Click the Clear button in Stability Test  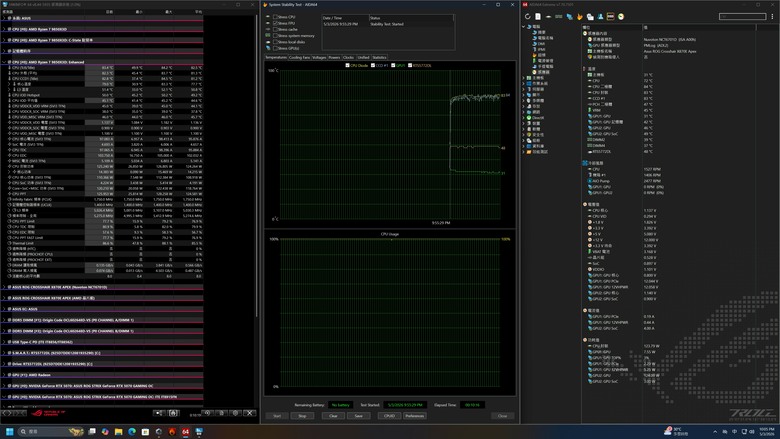[333, 416]
